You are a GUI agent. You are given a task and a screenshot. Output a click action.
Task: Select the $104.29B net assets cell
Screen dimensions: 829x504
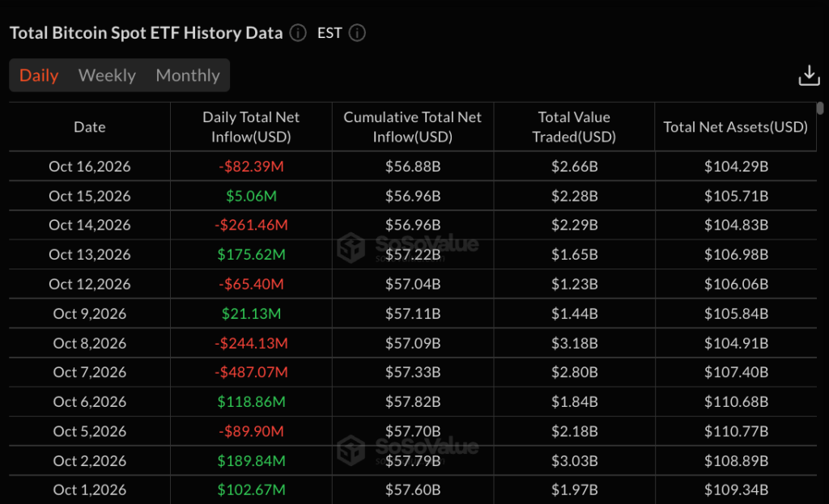click(736, 167)
